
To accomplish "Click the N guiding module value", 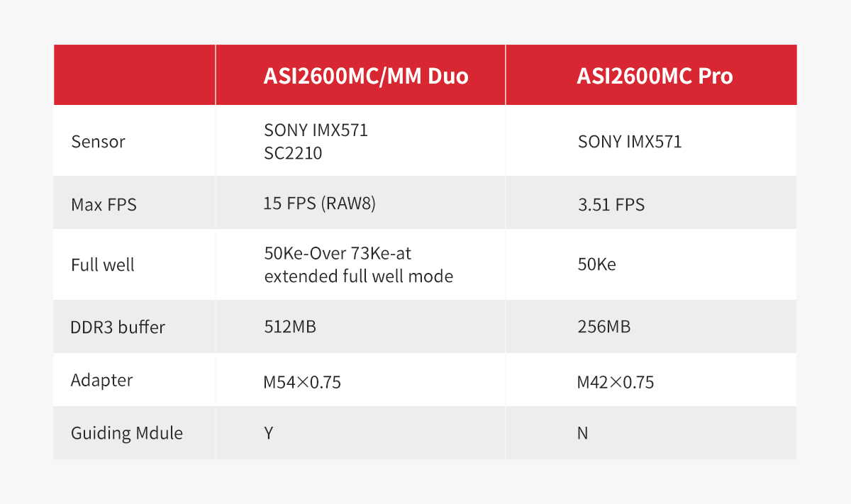I will click(583, 432).
